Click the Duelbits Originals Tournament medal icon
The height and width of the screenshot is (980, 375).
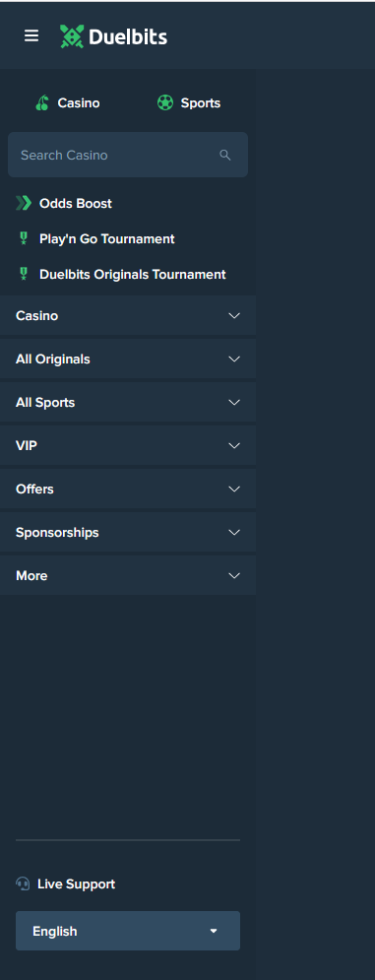click(x=24, y=274)
